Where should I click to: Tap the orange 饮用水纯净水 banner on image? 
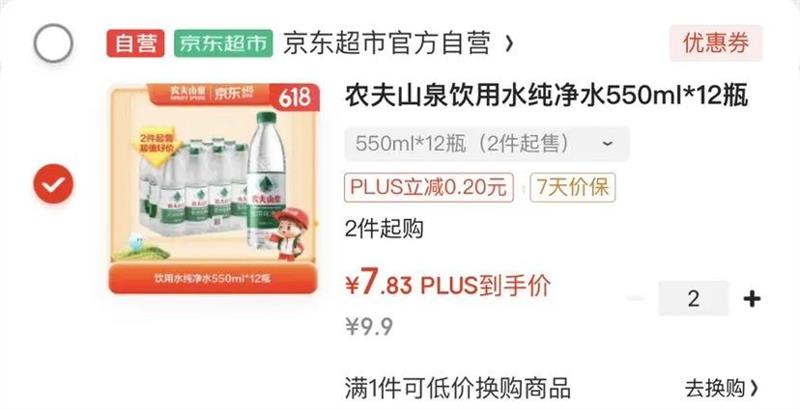pos(213,278)
